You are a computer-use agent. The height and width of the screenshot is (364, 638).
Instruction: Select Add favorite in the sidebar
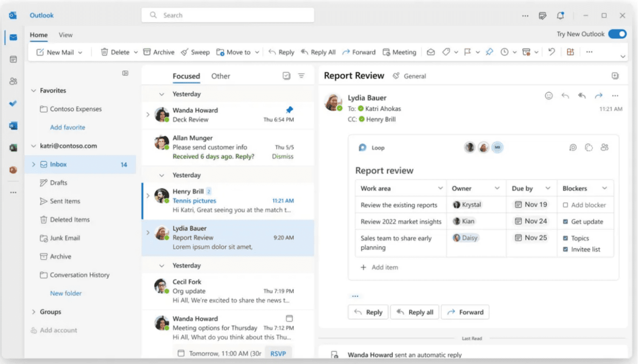(x=67, y=127)
